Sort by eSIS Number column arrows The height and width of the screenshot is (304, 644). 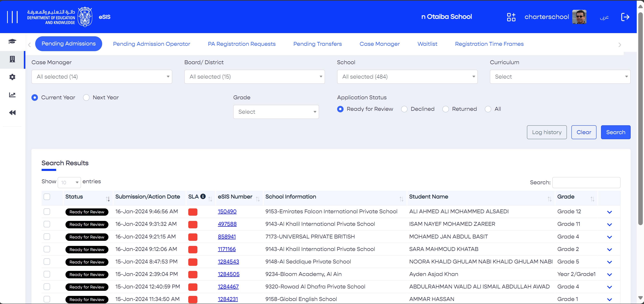pos(258,199)
